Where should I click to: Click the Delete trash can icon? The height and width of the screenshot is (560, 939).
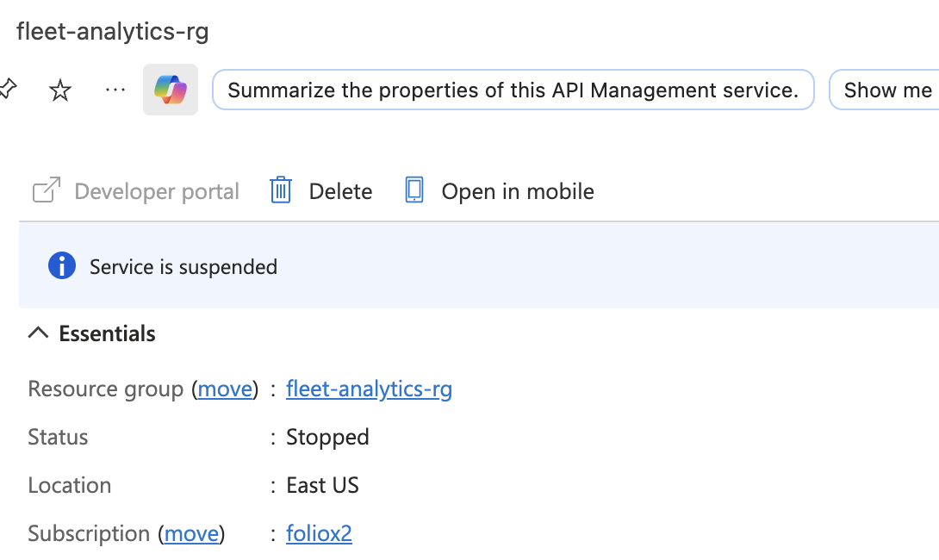[x=280, y=190]
